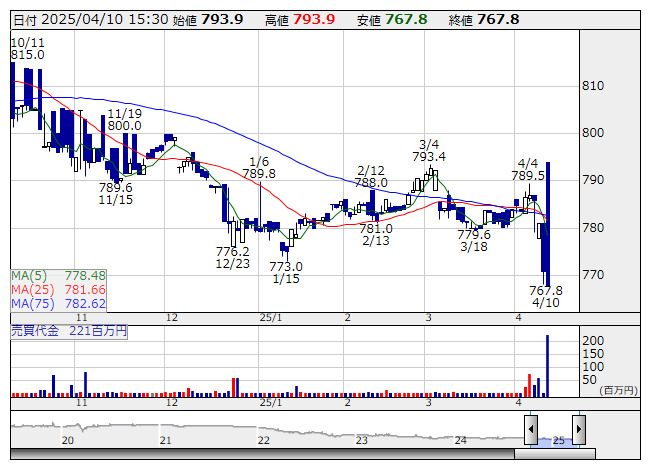The height and width of the screenshot is (470, 653).
Task: Click the large blue 4/10 candlestick
Action: click(548, 224)
